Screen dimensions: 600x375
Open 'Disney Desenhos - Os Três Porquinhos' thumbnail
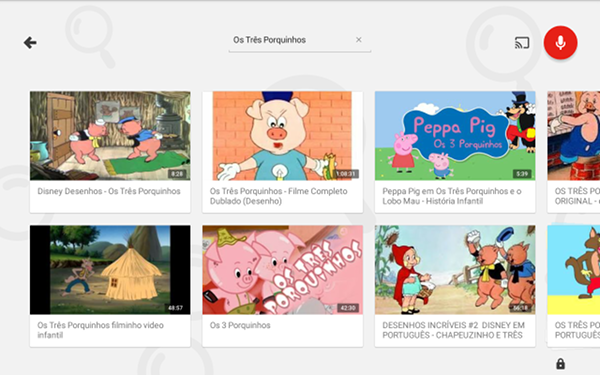coord(110,135)
